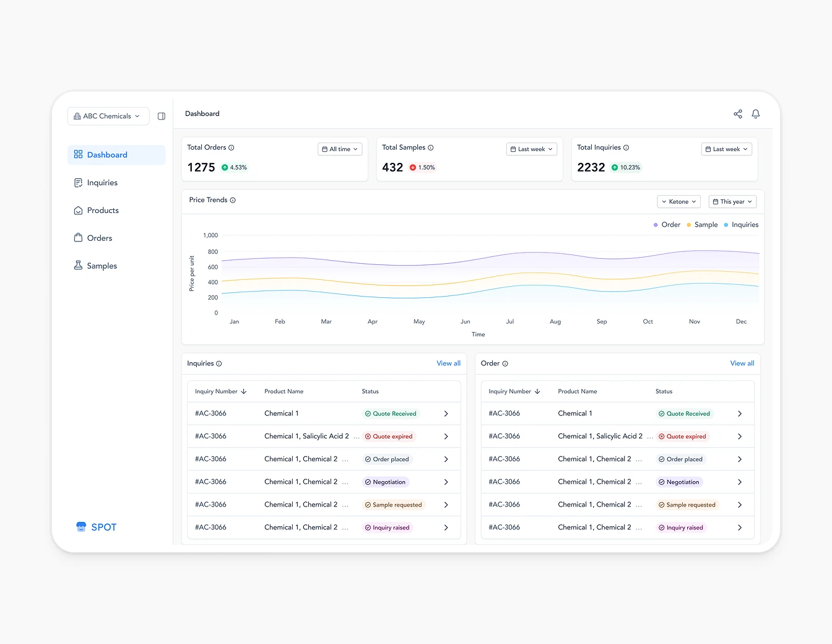Select the Inquiries icon in the sidebar
This screenshot has width=832, height=644.
(x=78, y=182)
